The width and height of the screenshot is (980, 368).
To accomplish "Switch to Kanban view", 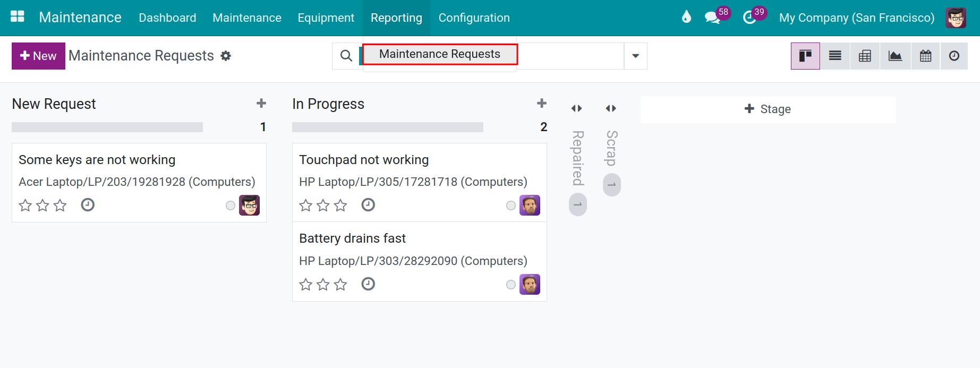I will [805, 56].
